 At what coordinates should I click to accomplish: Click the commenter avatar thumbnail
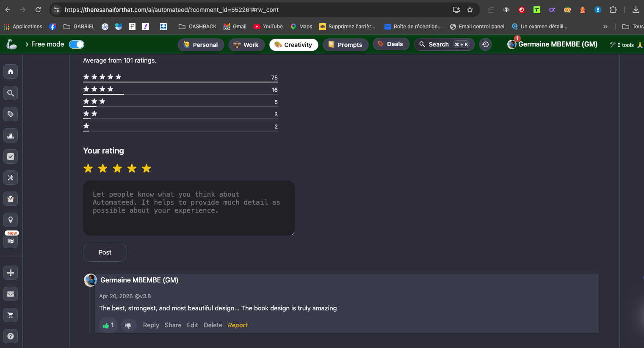[90, 280]
